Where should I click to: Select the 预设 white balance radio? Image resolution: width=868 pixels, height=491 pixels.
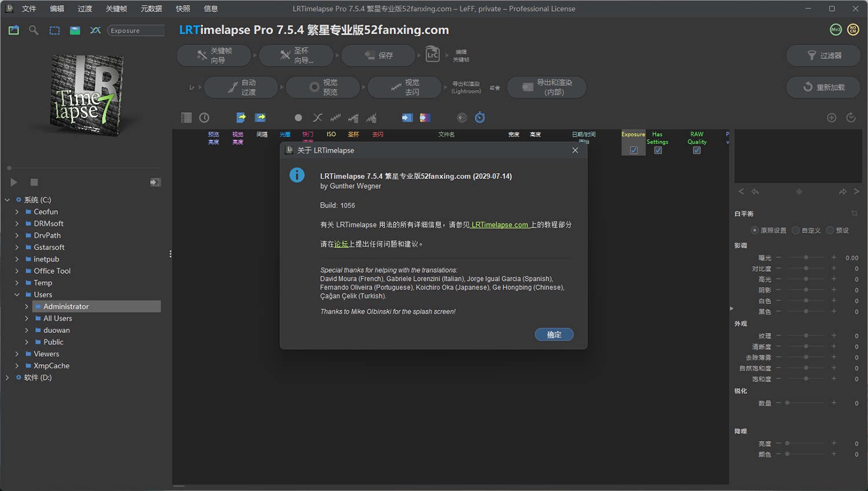[x=830, y=230]
